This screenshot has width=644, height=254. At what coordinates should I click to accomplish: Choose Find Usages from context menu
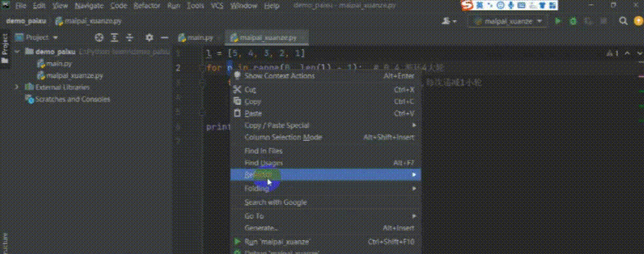coord(325,163)
